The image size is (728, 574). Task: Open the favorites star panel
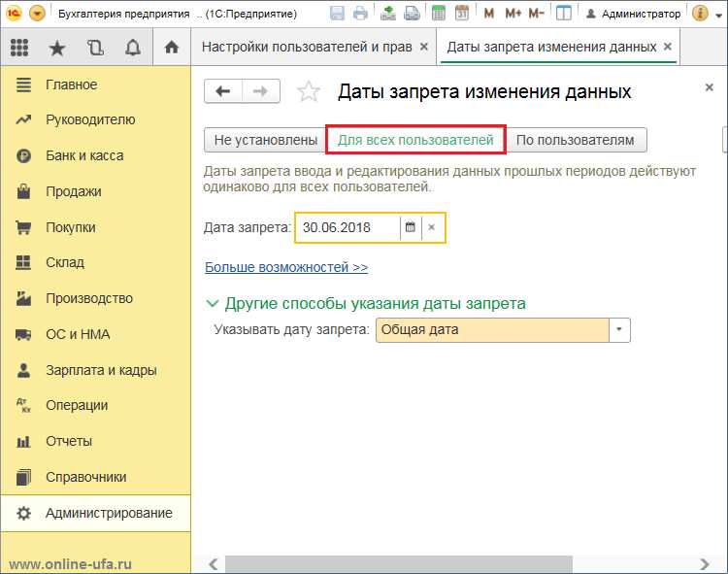57,48
